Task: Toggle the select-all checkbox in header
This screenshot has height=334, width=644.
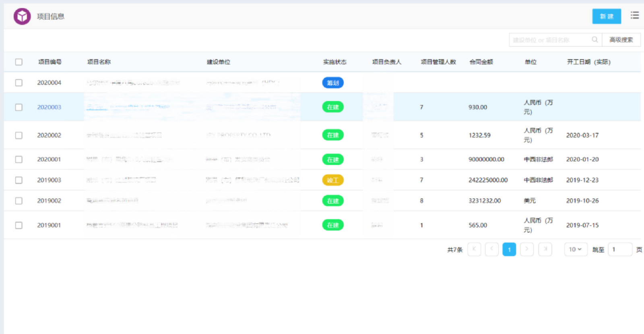Action: pos(19,62)
